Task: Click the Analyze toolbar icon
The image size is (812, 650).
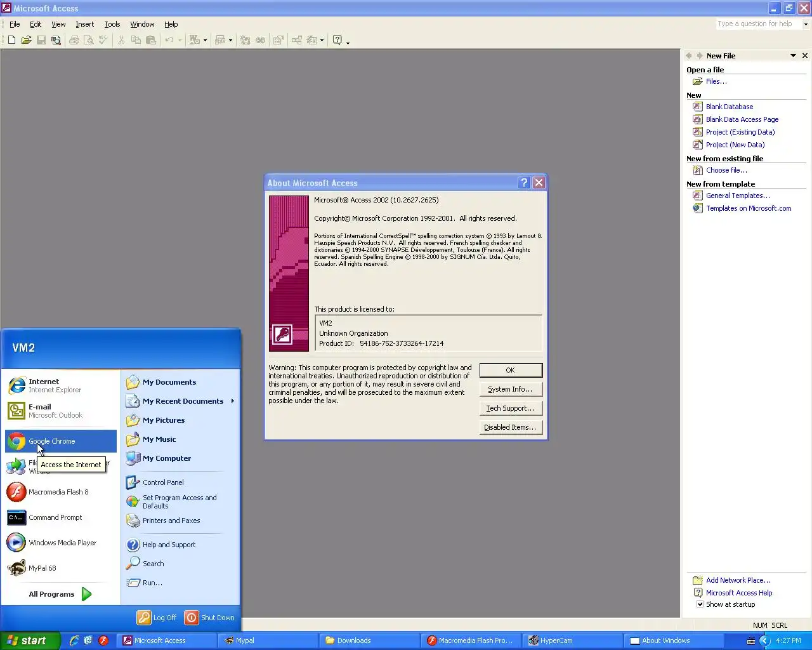Action: pos(220,40)
